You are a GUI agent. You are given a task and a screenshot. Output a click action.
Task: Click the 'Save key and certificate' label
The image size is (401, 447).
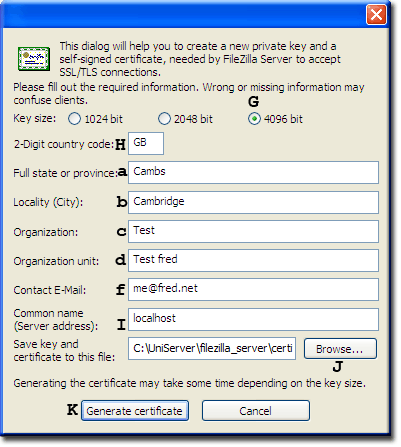tap(64, 350)
